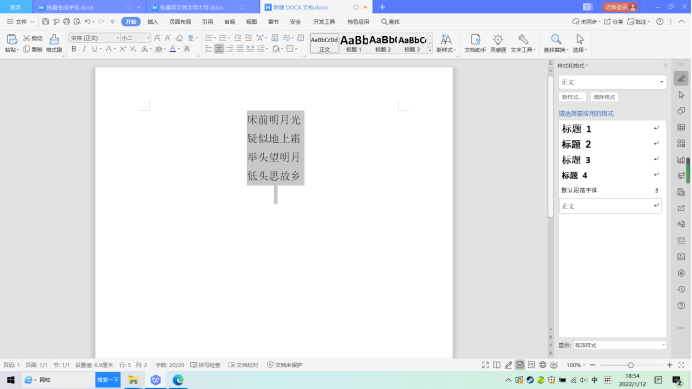Expand the bullet list dropdown arrow
The width and height of the screenshot is (692, 389).
215,38
